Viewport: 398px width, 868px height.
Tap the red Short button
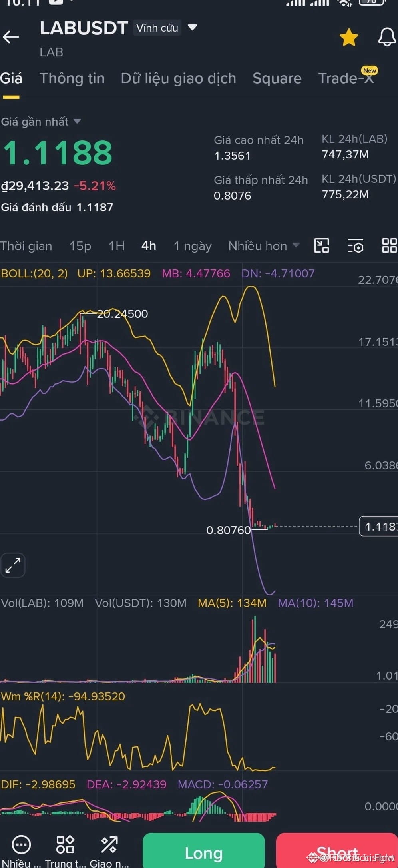pos(337,851)
